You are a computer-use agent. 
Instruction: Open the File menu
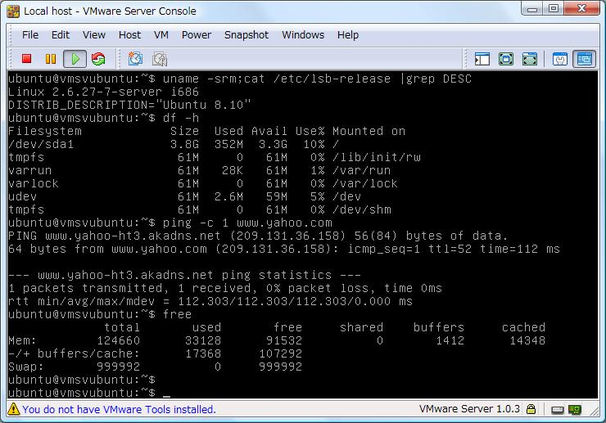click(30, 35)
